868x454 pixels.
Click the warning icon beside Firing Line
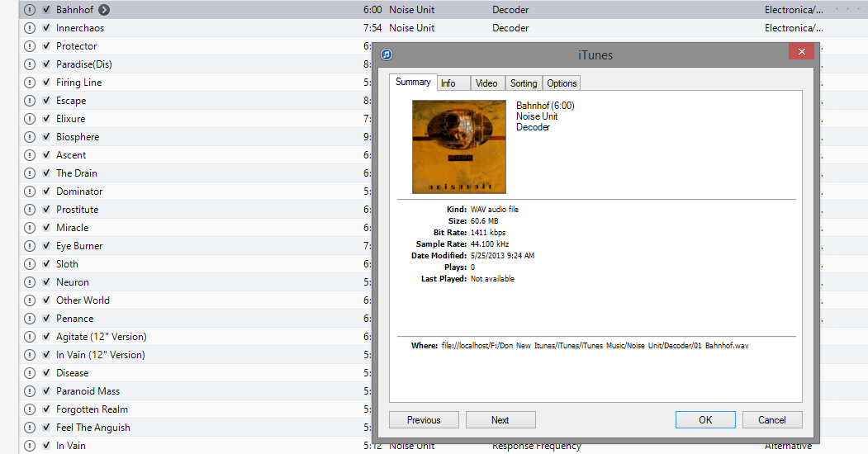[30, 83]
